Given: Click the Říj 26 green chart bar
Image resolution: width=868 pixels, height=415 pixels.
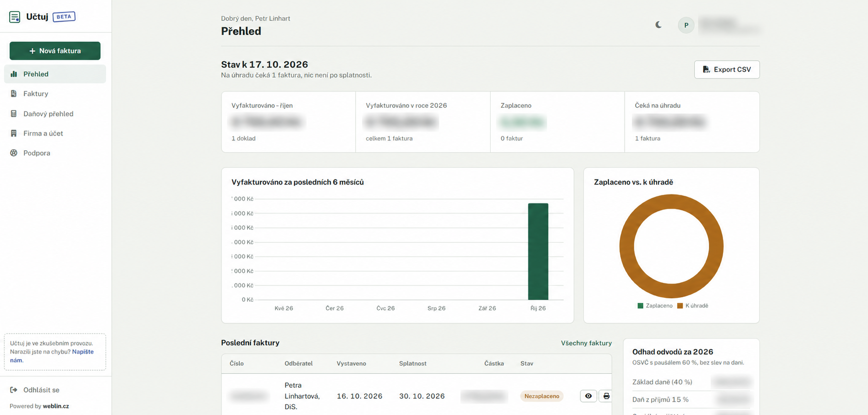Looking at the screenshot, I should [x=538, y=251].
